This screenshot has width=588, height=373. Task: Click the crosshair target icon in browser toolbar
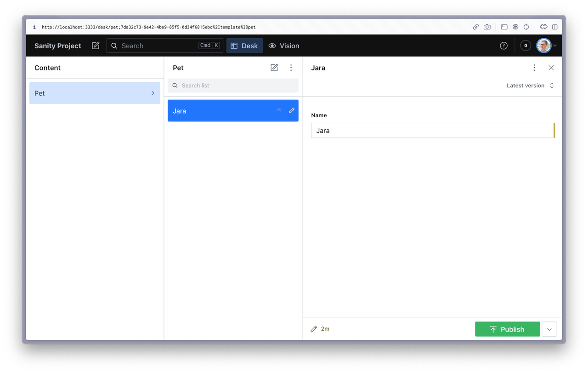[x=526, y=27]
